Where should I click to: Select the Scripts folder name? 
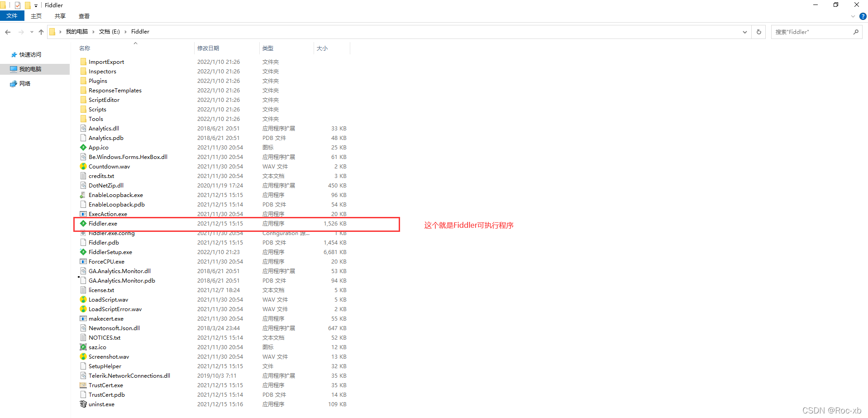[97, 109]
